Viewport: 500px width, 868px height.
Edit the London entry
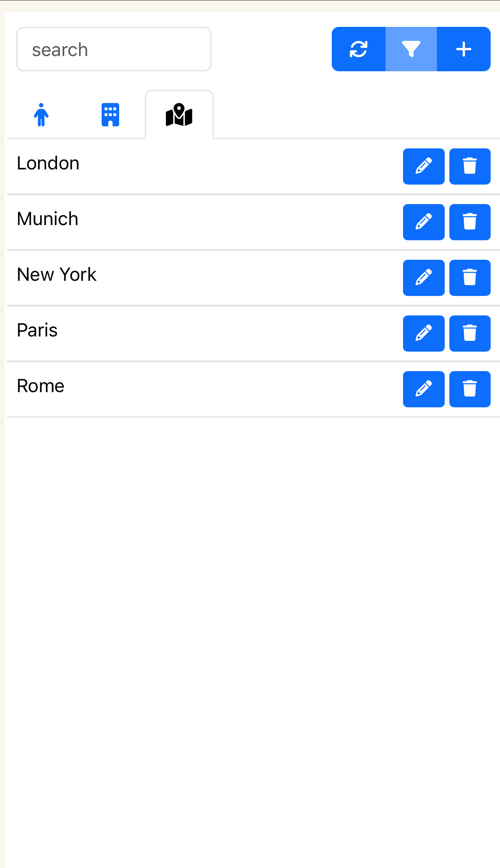tap(423, 166)
